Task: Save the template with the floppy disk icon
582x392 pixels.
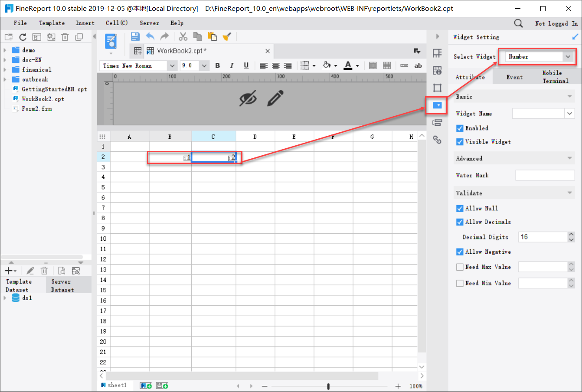Action: (135, 36)
